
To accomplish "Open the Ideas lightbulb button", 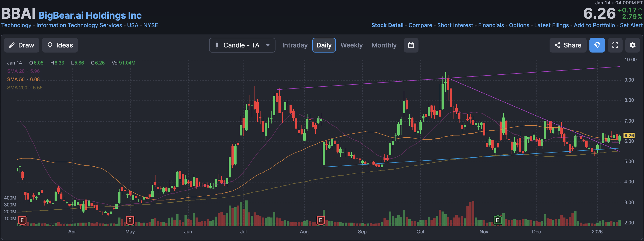I will coord(60,45).
